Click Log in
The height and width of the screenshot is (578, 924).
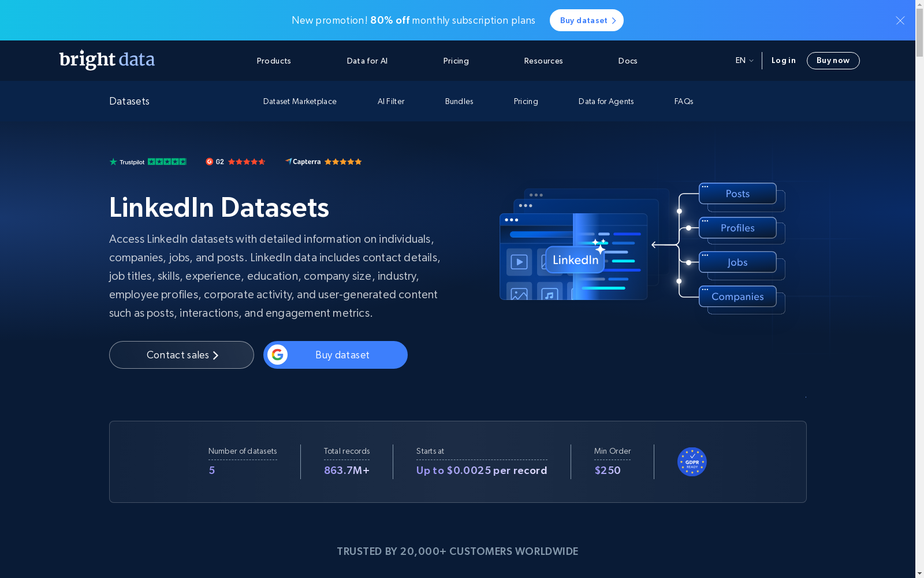click(784, 61)
